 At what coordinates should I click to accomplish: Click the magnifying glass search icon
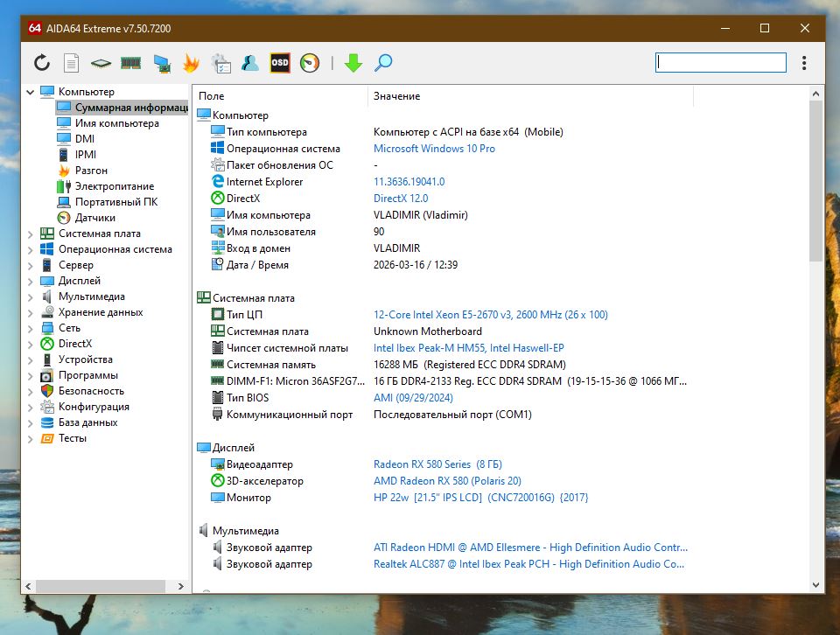point(383,63)
